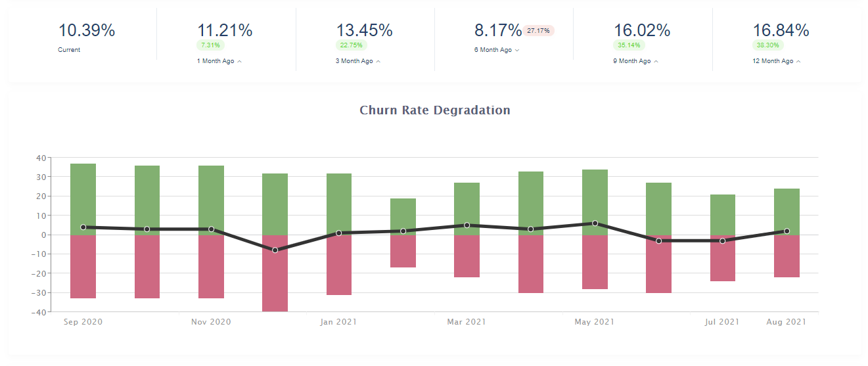Click the red bar for Jan 2021
The height and width of the screenshot is (366, 868).
339,265
